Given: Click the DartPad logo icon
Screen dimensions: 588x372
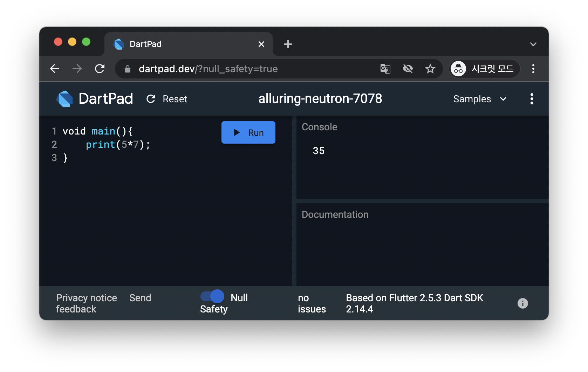Looking at the screenshot, I should [x=65, y=99].
